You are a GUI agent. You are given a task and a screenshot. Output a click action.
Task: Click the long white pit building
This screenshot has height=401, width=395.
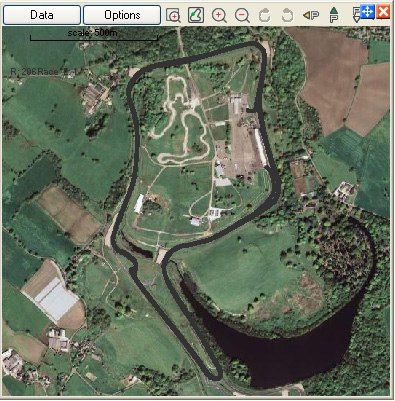pyautogui.click(x=261, y=147)
